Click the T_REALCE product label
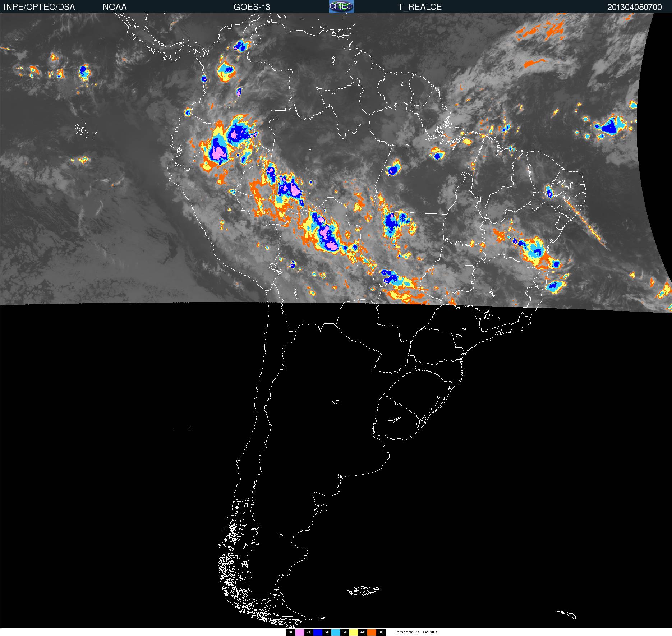Image resolution: width=672 pixels, height=636 pixels. point(420,7)
